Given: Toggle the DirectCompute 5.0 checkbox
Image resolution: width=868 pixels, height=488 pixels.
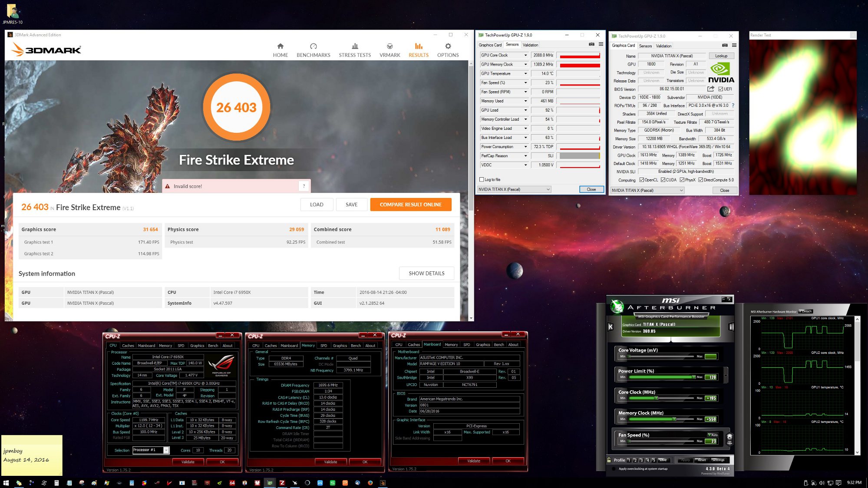Looking at the screenshot, I should coord(701,180).
